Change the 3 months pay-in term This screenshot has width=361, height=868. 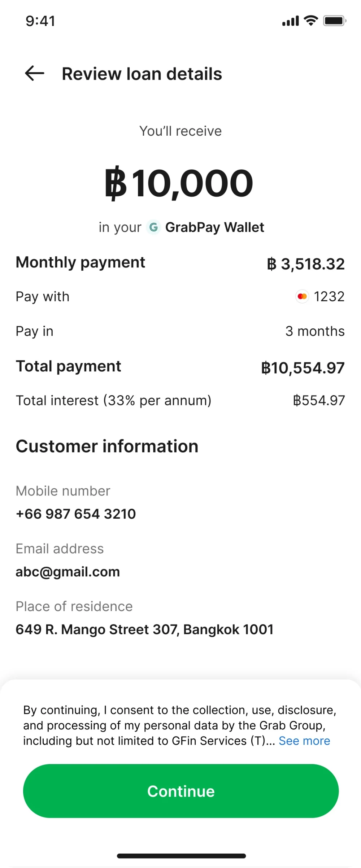[x=315, y=331]
